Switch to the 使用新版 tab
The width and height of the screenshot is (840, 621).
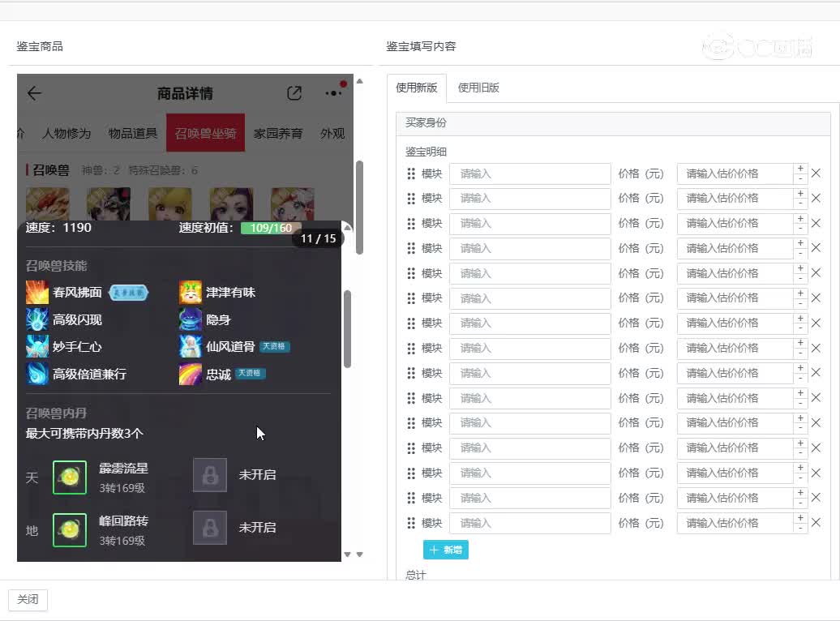pyautogui.click(x=416, y=88)
